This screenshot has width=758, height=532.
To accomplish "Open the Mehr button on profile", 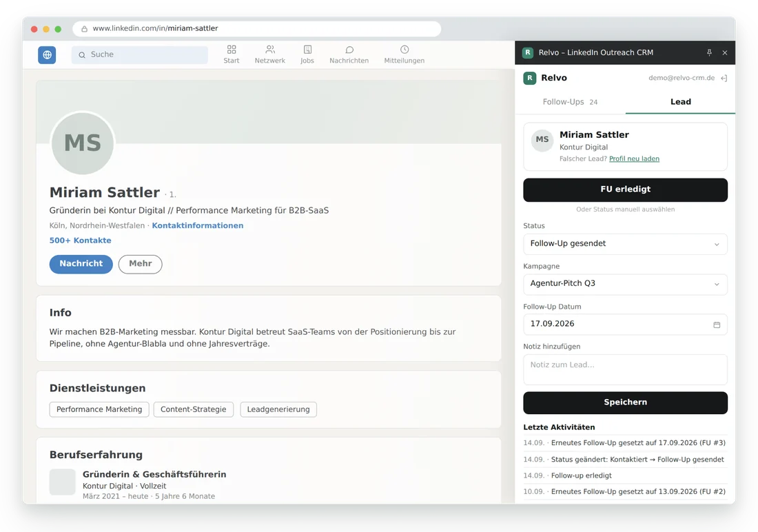I will pos(140,264).
